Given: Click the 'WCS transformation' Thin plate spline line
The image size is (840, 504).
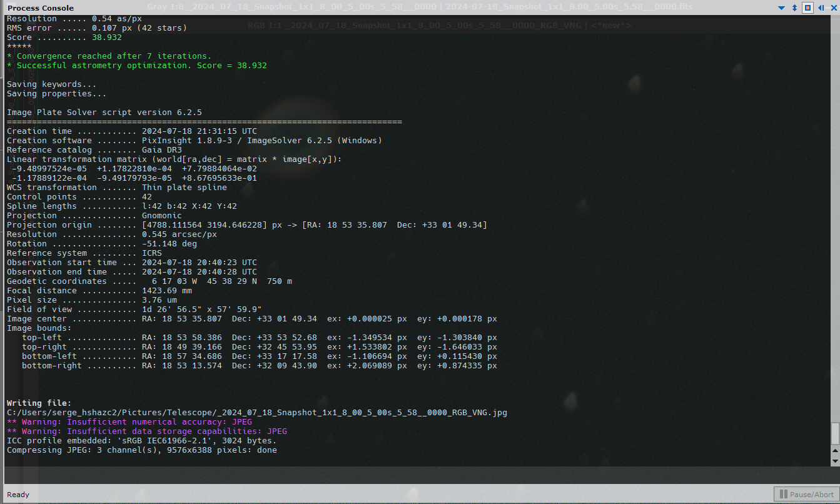Looking at the screenshot, I should (x=117, y=188).
